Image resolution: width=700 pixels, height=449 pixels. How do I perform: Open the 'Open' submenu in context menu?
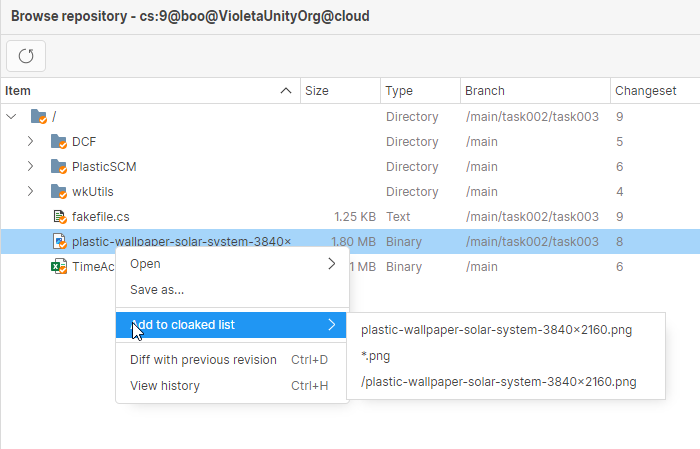(232, 264)
